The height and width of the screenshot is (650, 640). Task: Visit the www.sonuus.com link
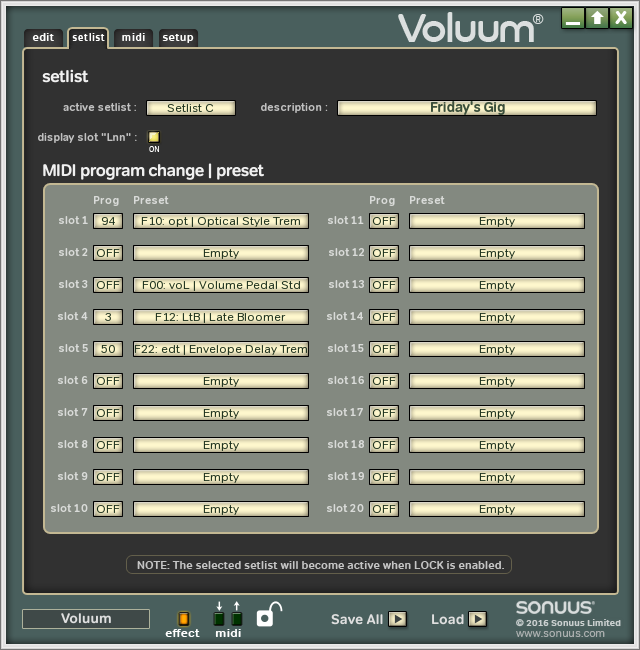point(560,633)
